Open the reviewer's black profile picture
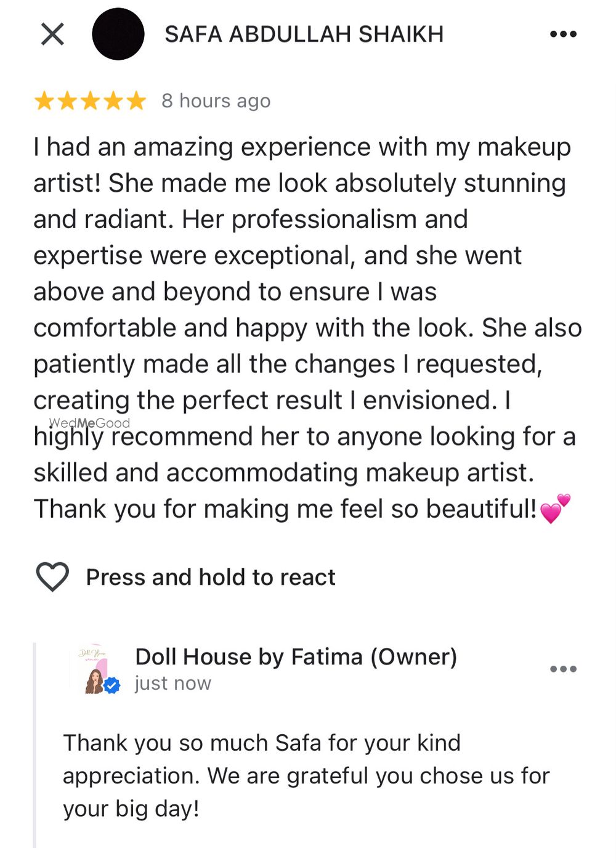The image size is (616, 863). pyautogui.click(x=118, y=35)
